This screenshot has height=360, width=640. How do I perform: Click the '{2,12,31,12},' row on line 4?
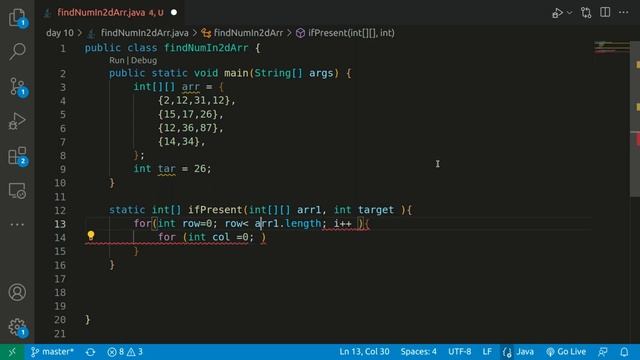click(x=197, y=100)
